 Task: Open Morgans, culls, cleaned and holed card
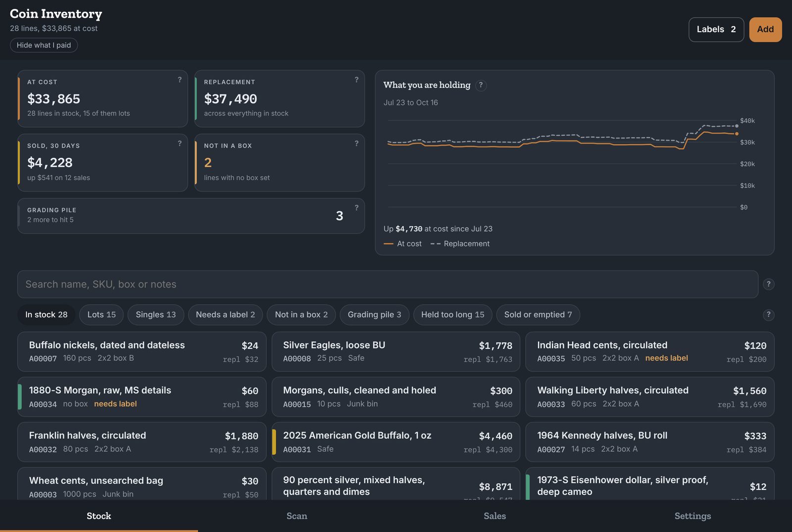coord(396,397)
